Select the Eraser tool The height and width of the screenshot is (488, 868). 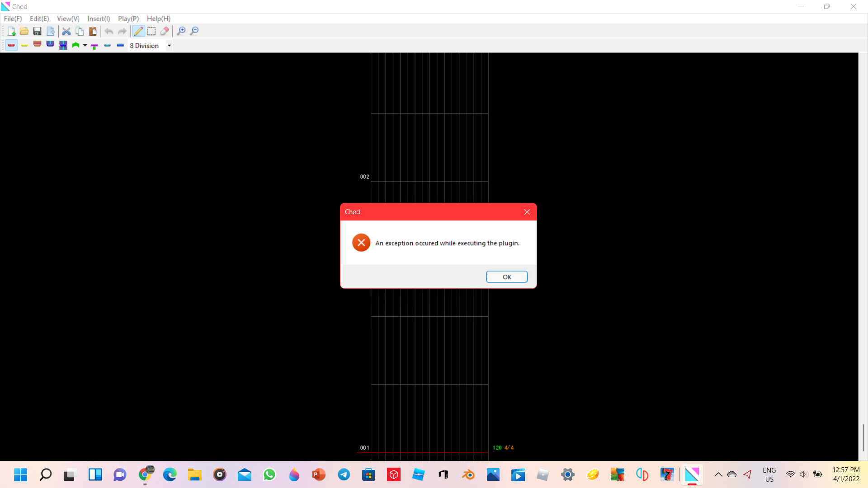(165, 31)
